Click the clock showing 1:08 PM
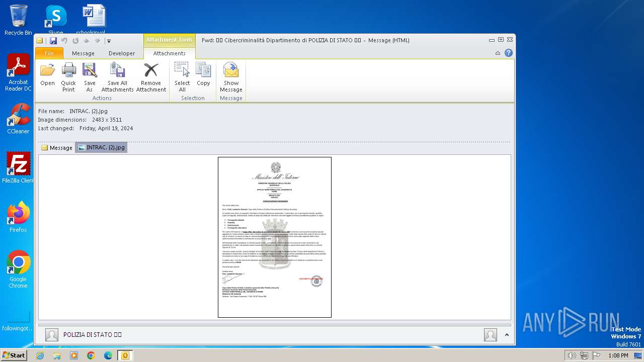This screenshot has width=644, height=362. tap(618, 355)
